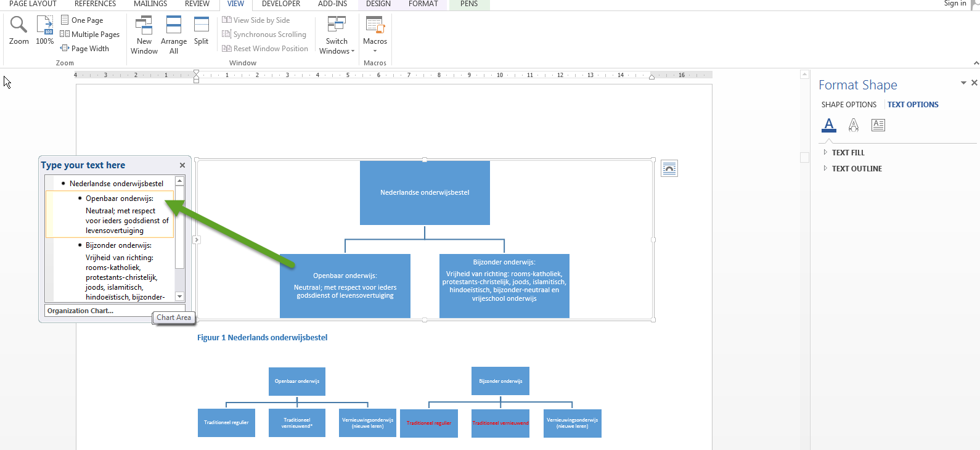Select Text Fill & Outline icon
This screenshot has height=450, width=980.
pos(829,125)
